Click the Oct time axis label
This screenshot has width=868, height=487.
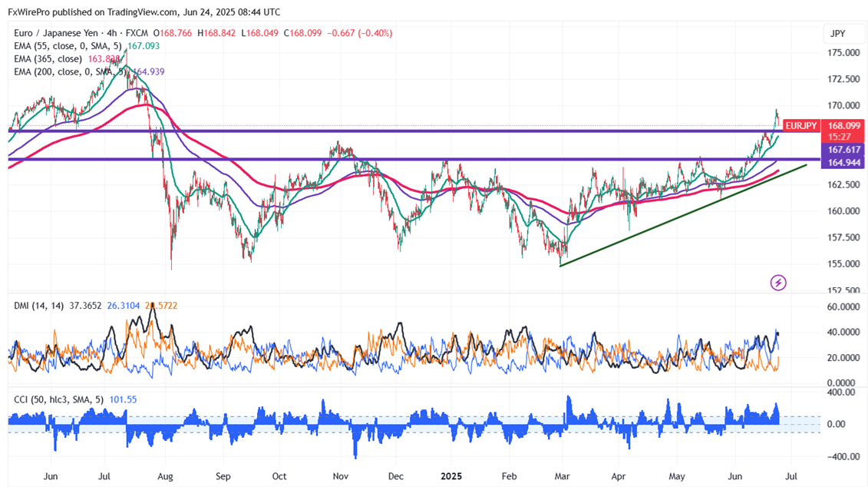click(x=279, y=476)
